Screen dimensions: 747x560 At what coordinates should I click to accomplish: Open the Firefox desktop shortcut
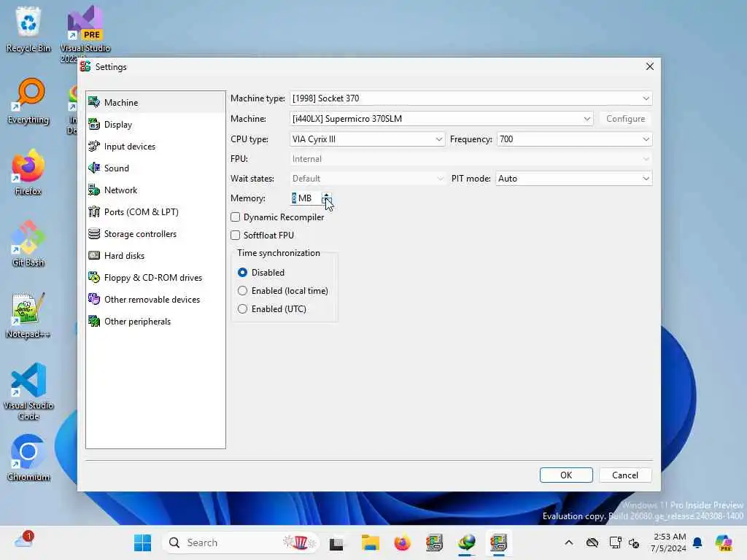point(28,172)
